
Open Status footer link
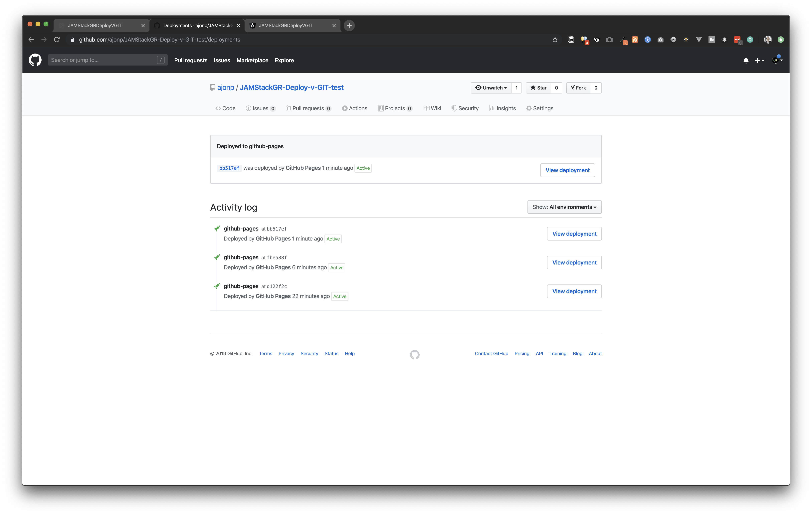click(x=331, y=353)
